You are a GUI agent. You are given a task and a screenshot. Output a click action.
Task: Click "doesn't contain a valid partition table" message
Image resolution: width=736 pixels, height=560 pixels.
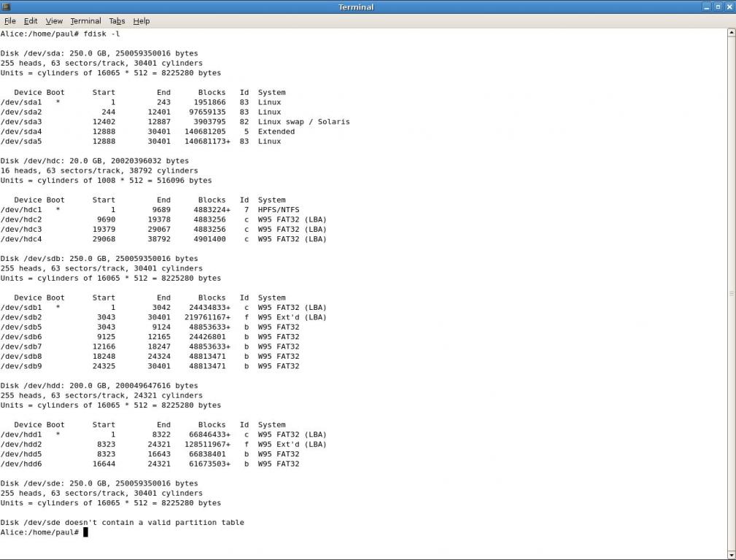[x=155, y=522]
